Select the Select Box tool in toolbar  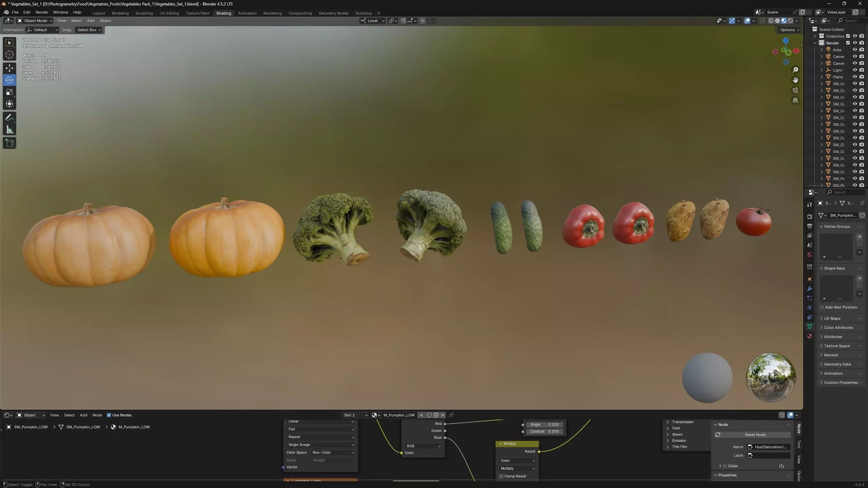(x=9, y=43)
